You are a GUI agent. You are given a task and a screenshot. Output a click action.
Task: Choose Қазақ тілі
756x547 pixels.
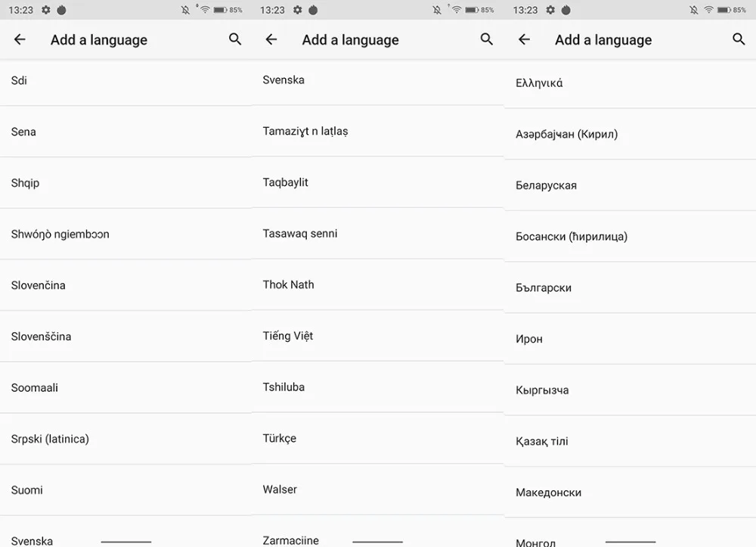[630, 441]
